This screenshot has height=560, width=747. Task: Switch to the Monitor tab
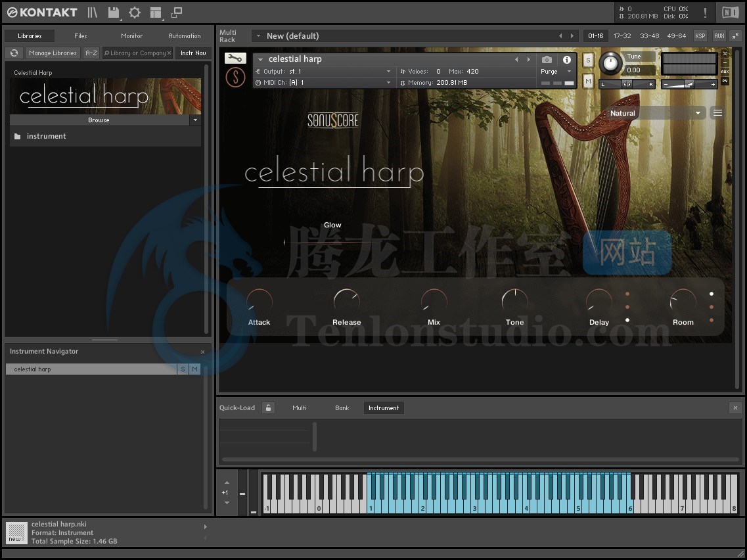[x=131, y=35]
